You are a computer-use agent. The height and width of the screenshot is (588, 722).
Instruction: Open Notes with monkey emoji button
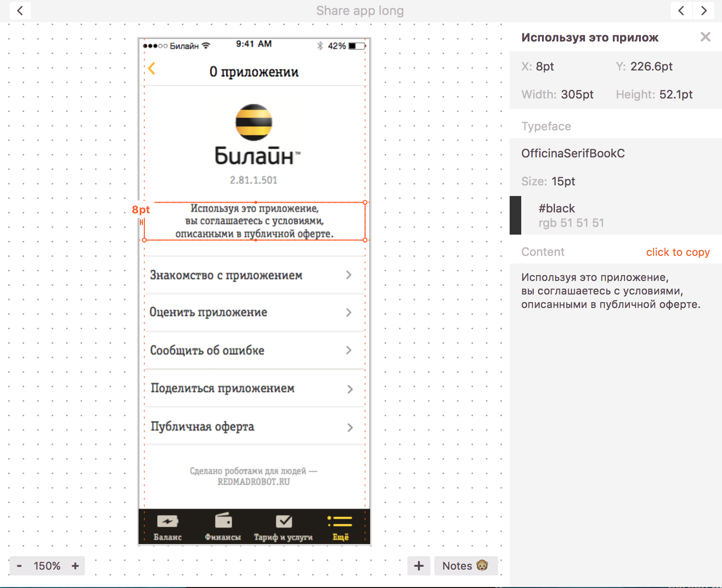[x=466, y=566]
